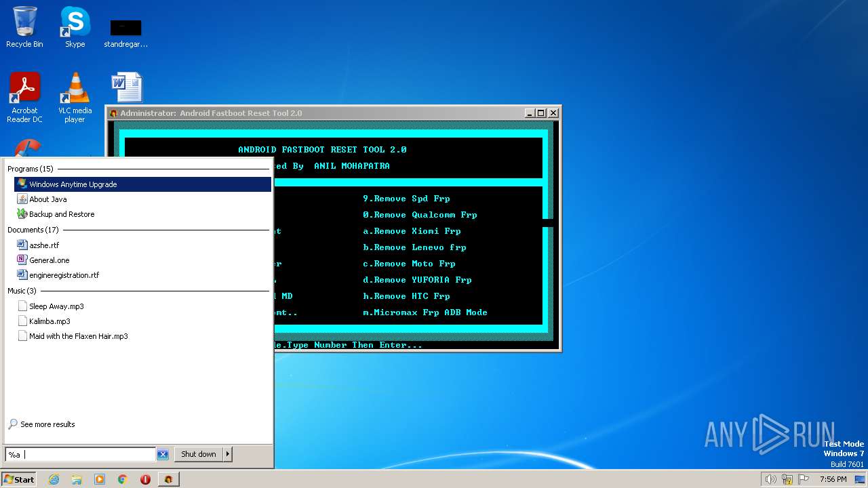Click 'Type Number Then Enter' prompt line
This screenshot has height=488, width=868.
355,345
